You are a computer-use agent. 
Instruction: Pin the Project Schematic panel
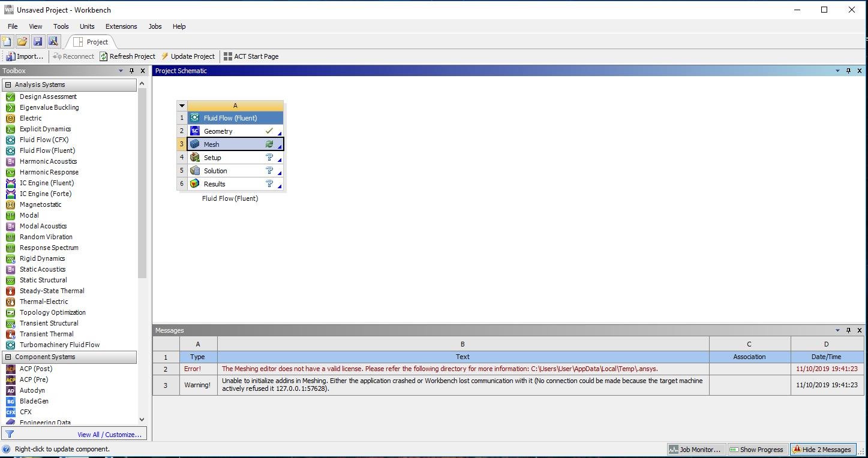(x=848, y=71)
